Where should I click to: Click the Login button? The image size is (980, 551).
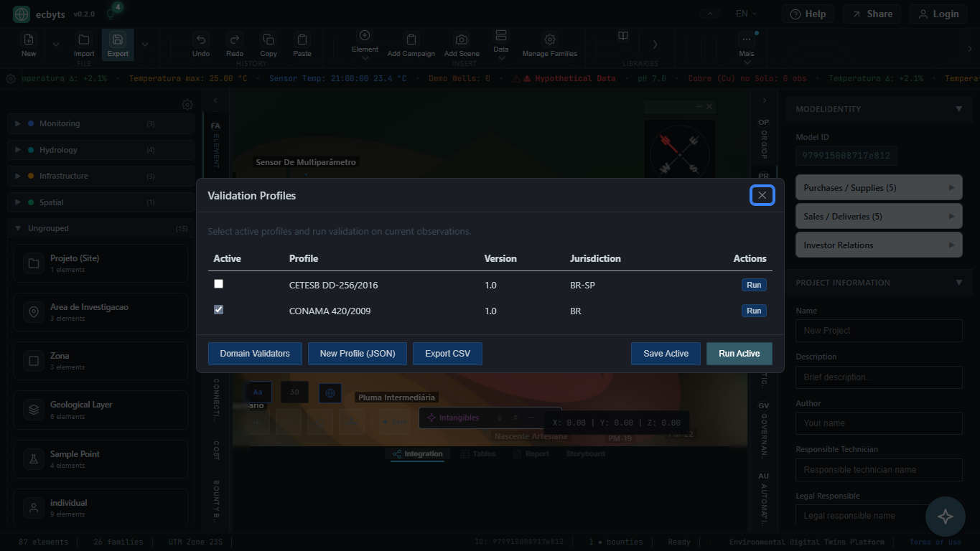coord(938,14)
